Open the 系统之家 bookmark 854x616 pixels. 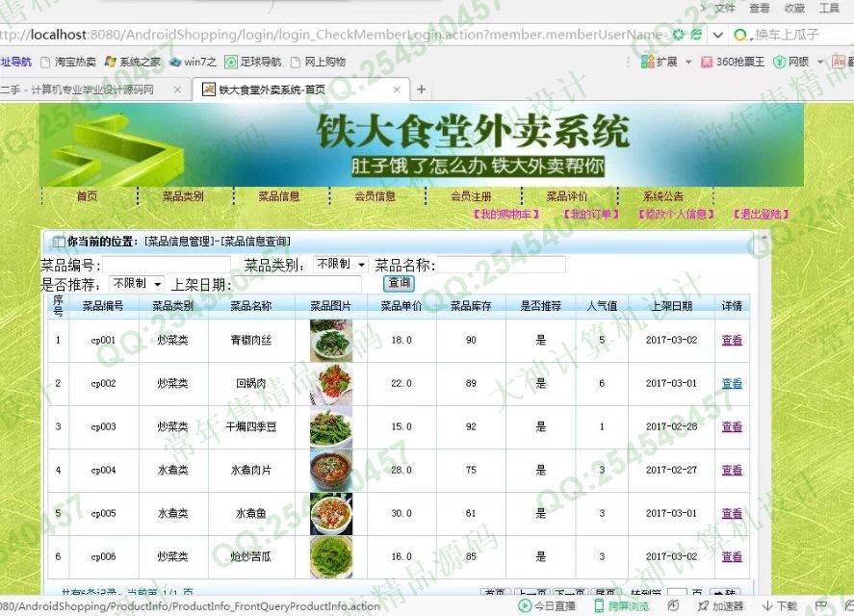coord(133,62)
